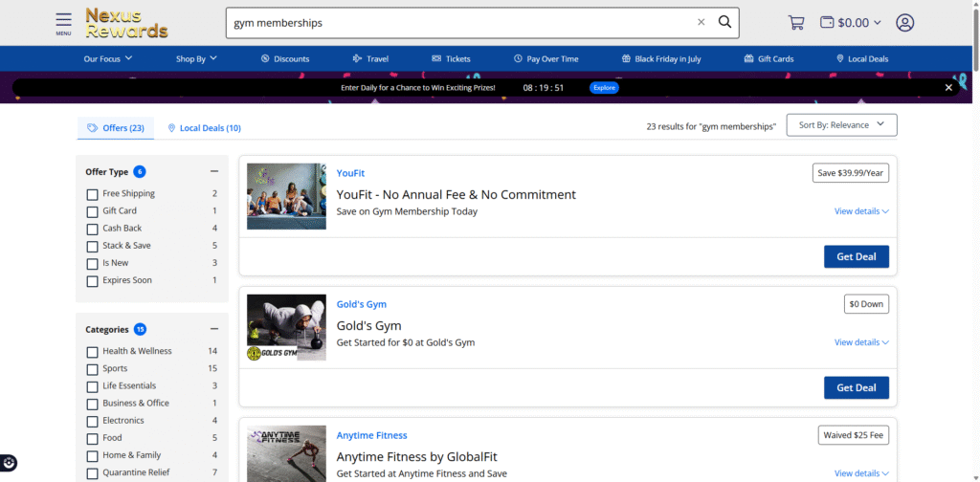Collapse the Categories filter section
The width and height of the screenshot is (980, 482).
(214, 329)
